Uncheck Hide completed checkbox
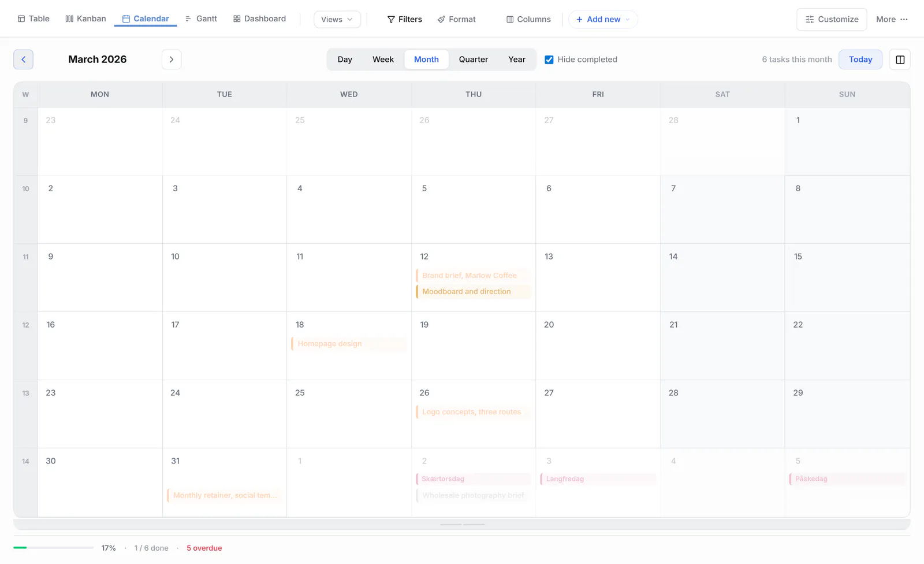This screenshot has width=924, height=564. pyautogui.click(x=549, y=60)
